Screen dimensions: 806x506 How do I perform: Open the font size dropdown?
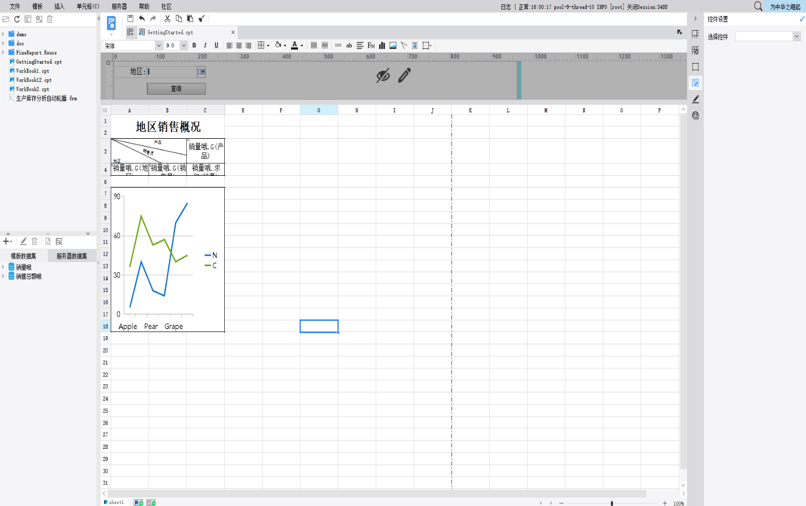tap(184, 45)
